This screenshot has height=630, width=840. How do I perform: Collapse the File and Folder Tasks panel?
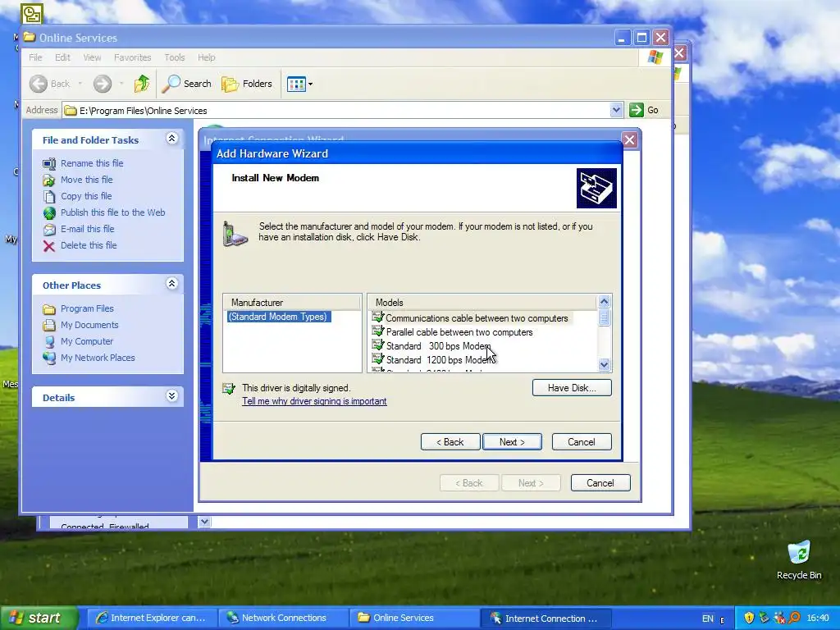[171, 139]
